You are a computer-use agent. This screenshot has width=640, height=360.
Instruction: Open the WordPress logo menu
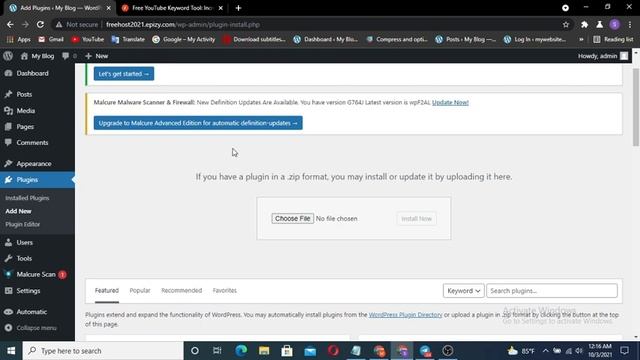tap(8, 56)
